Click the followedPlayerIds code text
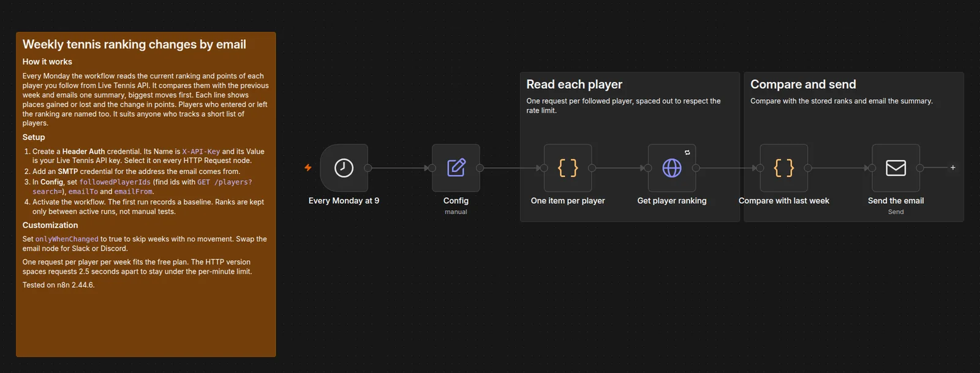The width and height of the screenshot is (980, 373). coord(115,182)
